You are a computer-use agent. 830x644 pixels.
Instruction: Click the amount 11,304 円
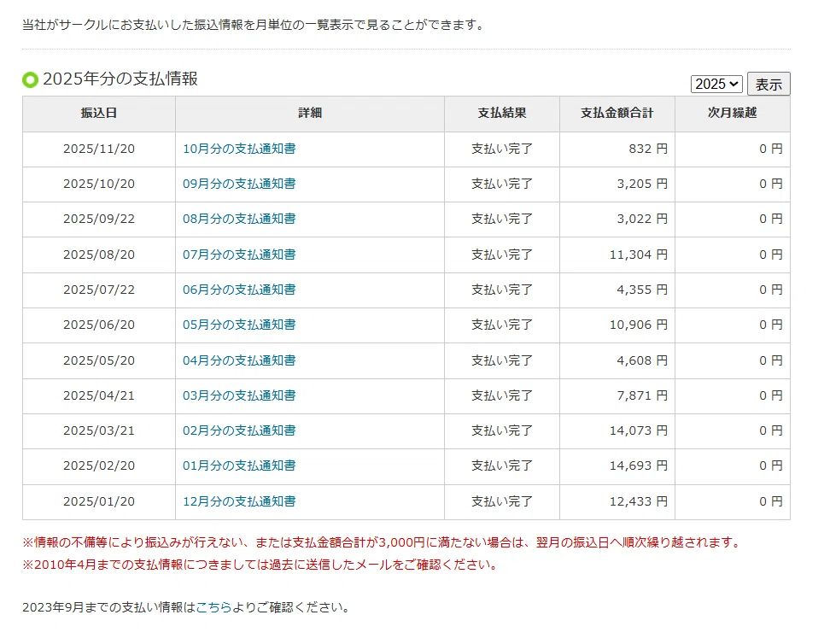point(639,255)
